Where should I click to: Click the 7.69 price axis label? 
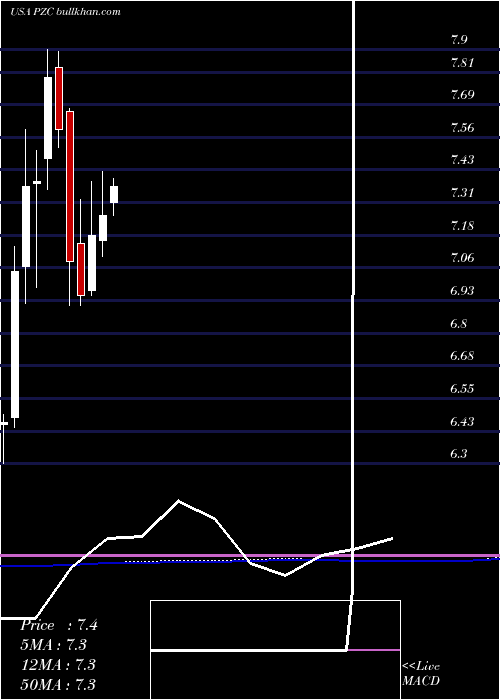click(x=462, y=95)
